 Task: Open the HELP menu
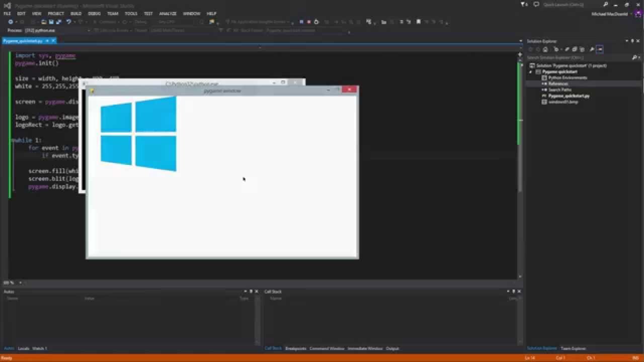212,14
